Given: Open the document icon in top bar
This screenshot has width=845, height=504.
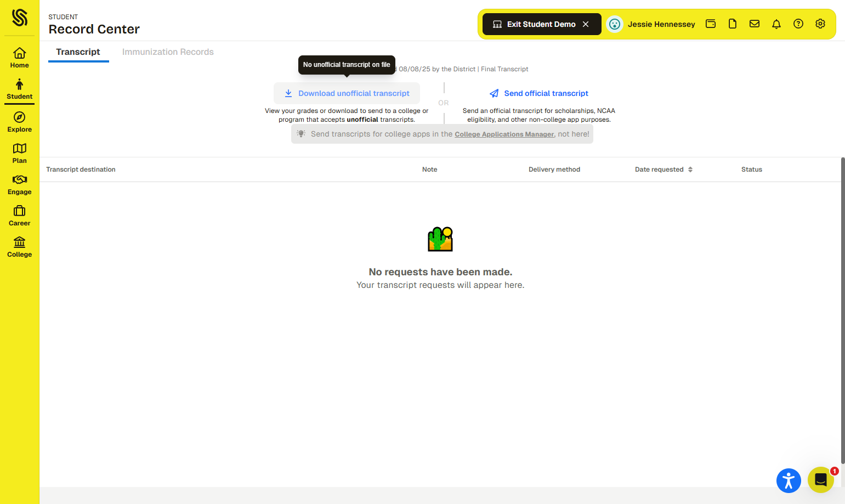Looking at the screenshot, I should coord(733,24).
